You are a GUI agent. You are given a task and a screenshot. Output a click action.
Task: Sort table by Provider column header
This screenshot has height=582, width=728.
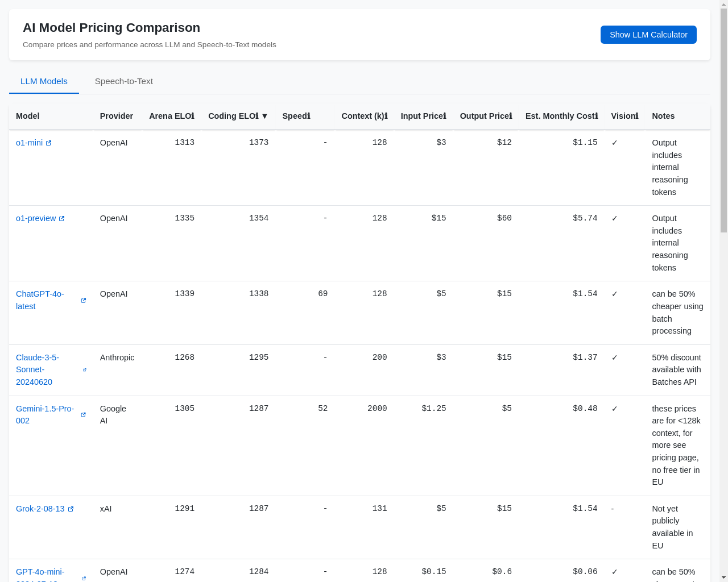[x=117, y=116]
